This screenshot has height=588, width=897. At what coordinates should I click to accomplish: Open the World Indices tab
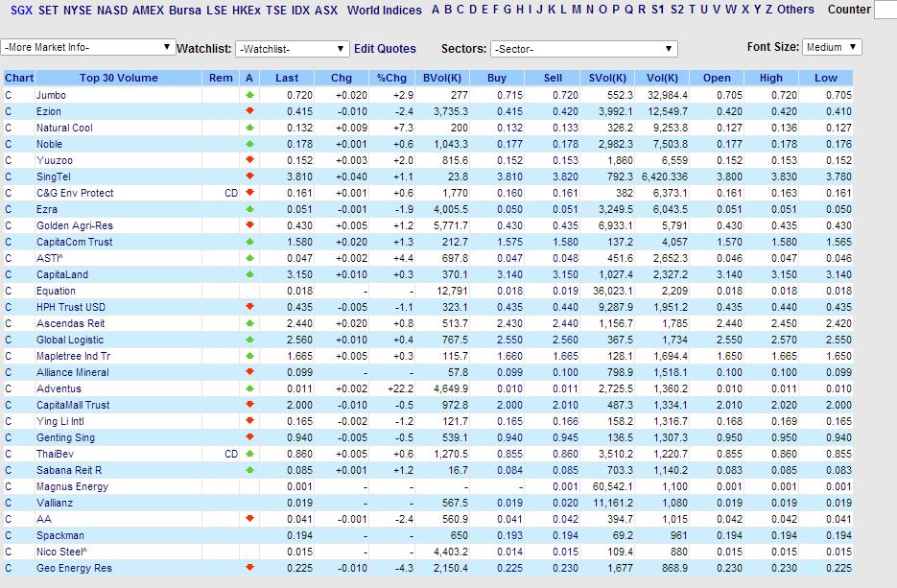385,11
